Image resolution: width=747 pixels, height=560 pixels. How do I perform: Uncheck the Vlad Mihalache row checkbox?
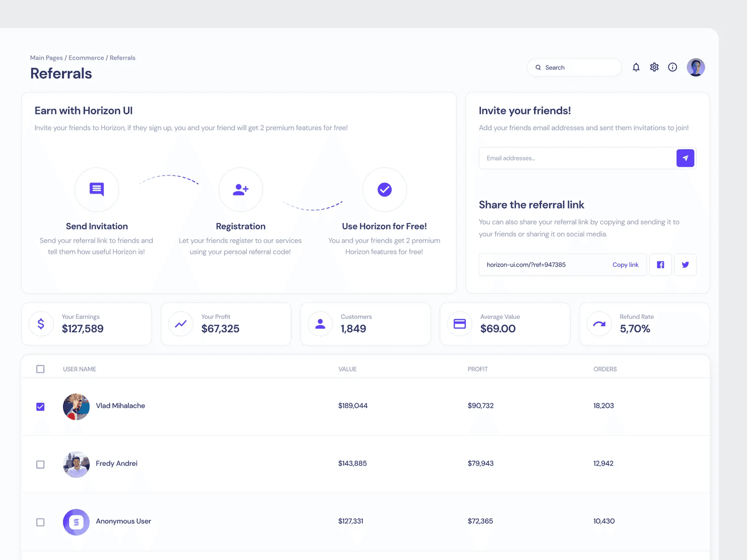40,406
